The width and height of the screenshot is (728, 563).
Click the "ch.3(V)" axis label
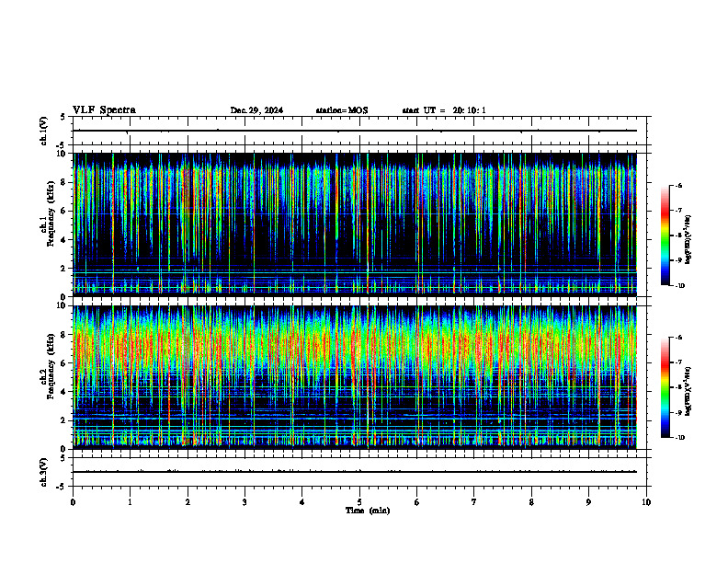click(x=44, y=472)
